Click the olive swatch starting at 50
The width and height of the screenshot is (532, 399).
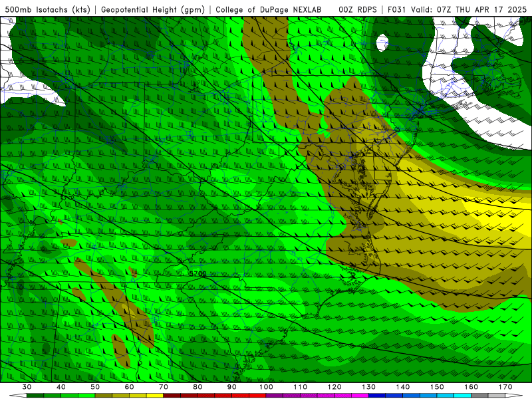pos(104,396)
